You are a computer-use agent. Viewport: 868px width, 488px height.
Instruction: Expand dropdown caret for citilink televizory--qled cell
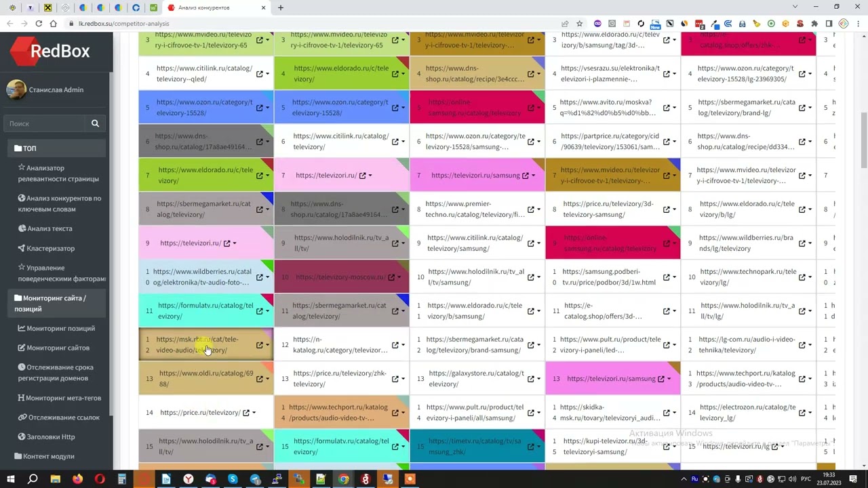coord(268,74)
